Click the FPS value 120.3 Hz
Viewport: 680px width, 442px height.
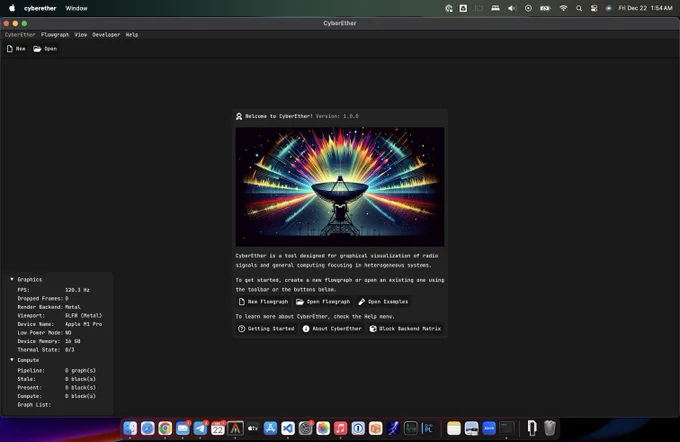pos(77,290)
